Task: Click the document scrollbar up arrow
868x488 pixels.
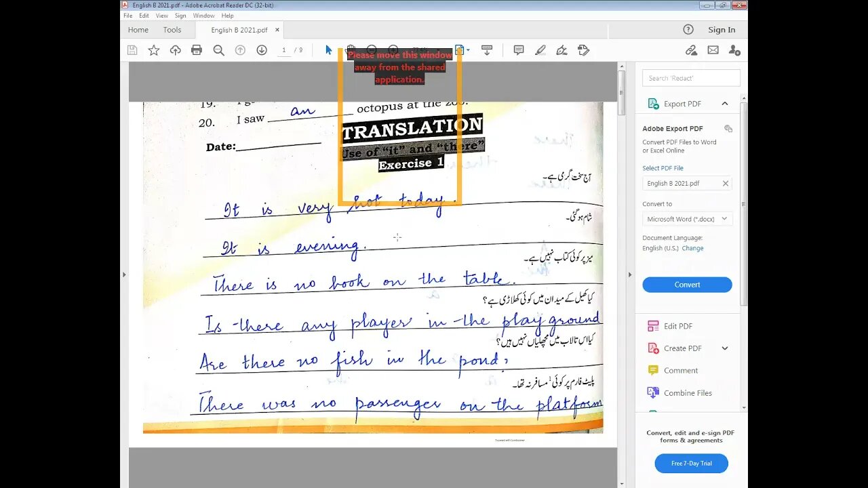Action: (621, 66)
